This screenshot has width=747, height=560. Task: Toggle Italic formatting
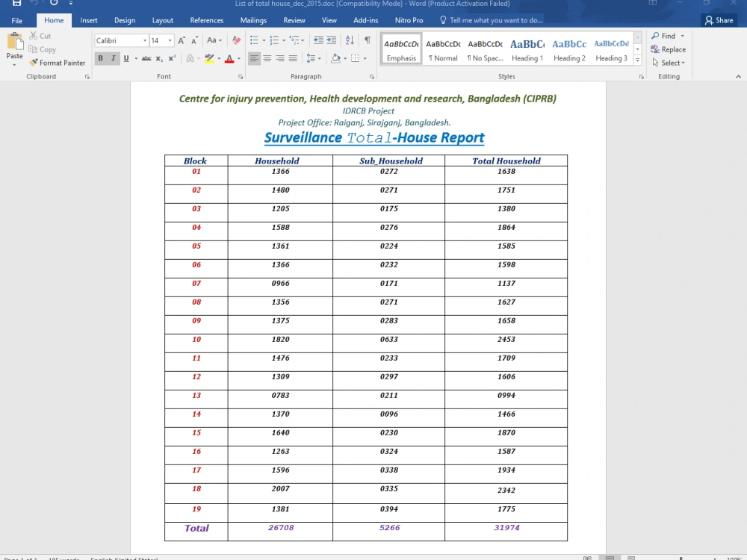(x=113, y=58)
